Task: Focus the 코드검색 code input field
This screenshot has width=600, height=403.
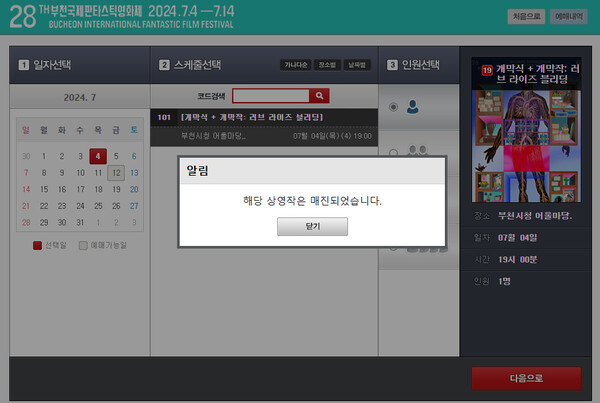Action: click(x=271, y=96)
